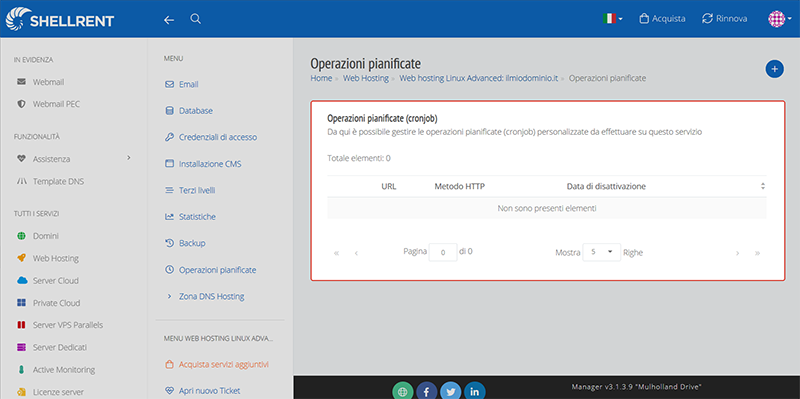Expand the Assistenza submenu
The image size is (800, 399).
click(74, 159)
